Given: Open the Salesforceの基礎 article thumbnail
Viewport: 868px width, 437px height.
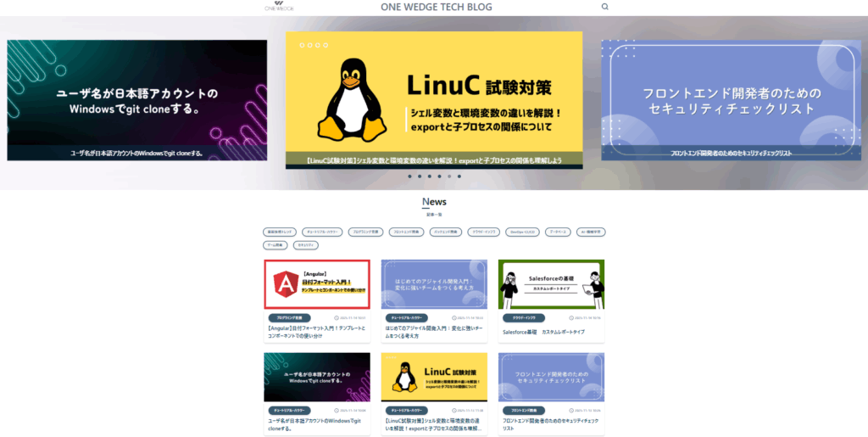Looking at the screenshot, I should click(x=551, y=284).
